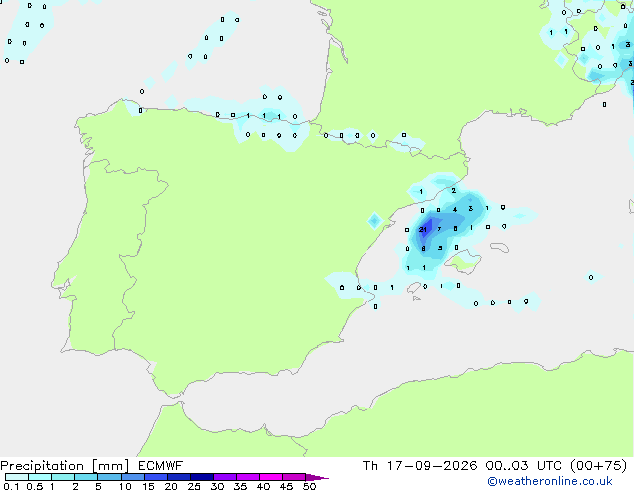Click the weatheronline.co.uk copyright link
Image resolution: width=634 pixels, height=490 pixels.
click(x=550, y=481)
